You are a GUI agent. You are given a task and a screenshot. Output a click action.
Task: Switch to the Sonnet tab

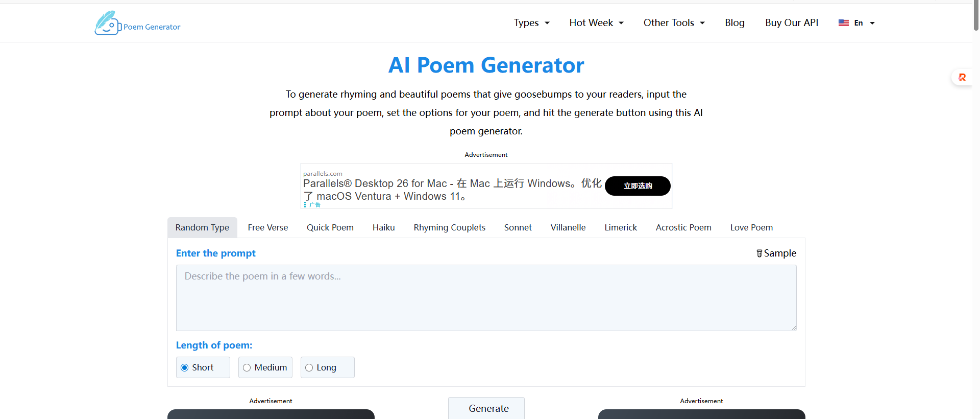[518, 227]
